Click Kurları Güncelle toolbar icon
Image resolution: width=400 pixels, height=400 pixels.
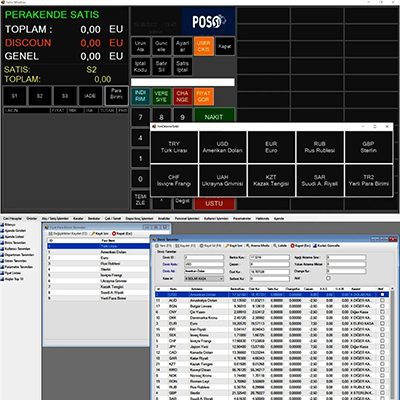click(x=314, y=246)
